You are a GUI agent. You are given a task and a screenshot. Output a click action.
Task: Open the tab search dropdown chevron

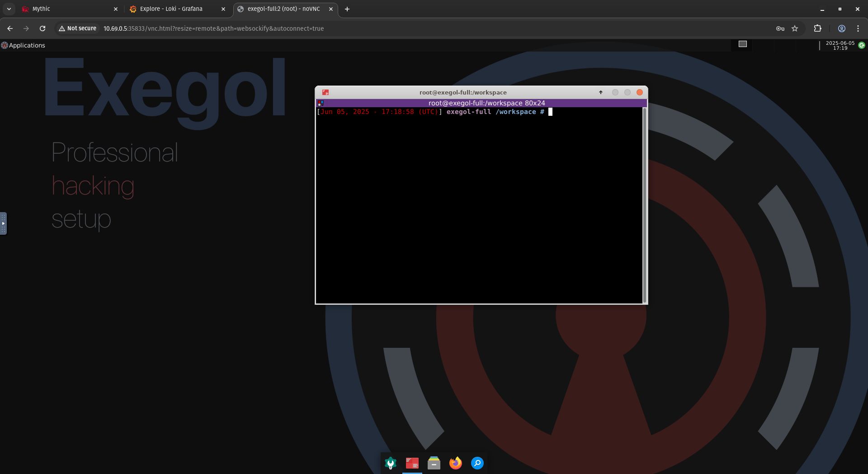point(9,9)
